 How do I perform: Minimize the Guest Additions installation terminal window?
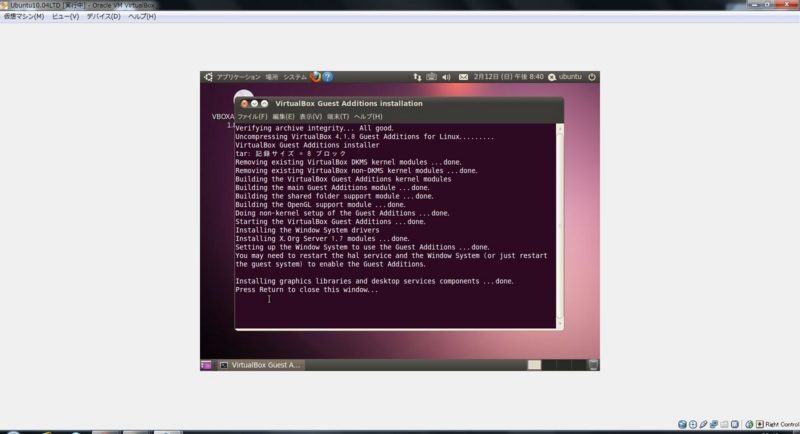pyautogui.click(x=254, y=104)
